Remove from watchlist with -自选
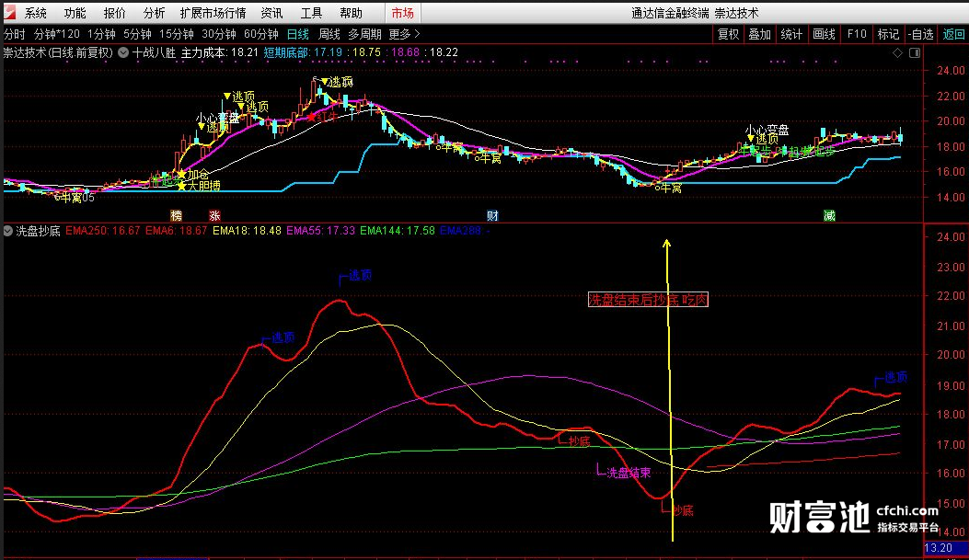The width and height of the screenshot is (969, 560). click(921, 34)
